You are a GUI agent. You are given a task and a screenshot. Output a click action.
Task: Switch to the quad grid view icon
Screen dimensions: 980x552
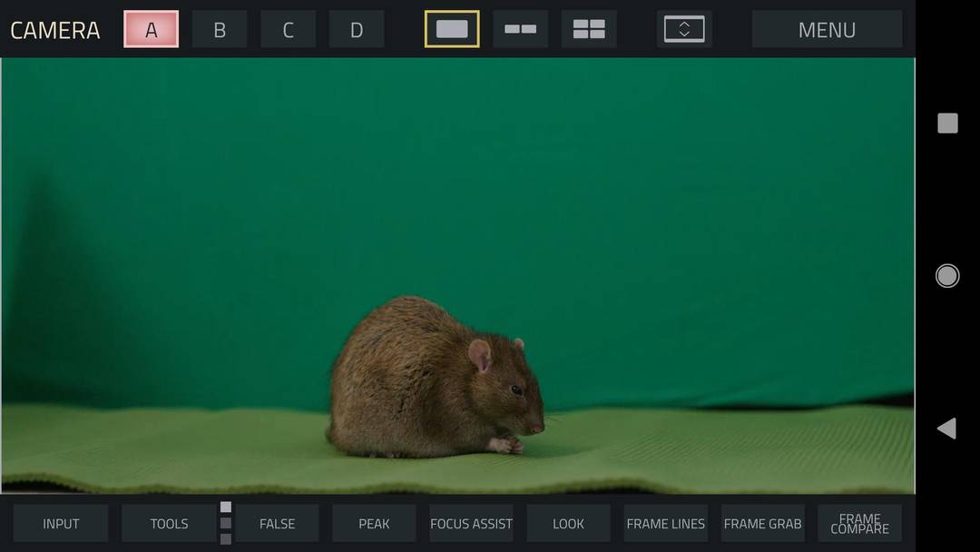pyautogui.click(x=589, y=28)
